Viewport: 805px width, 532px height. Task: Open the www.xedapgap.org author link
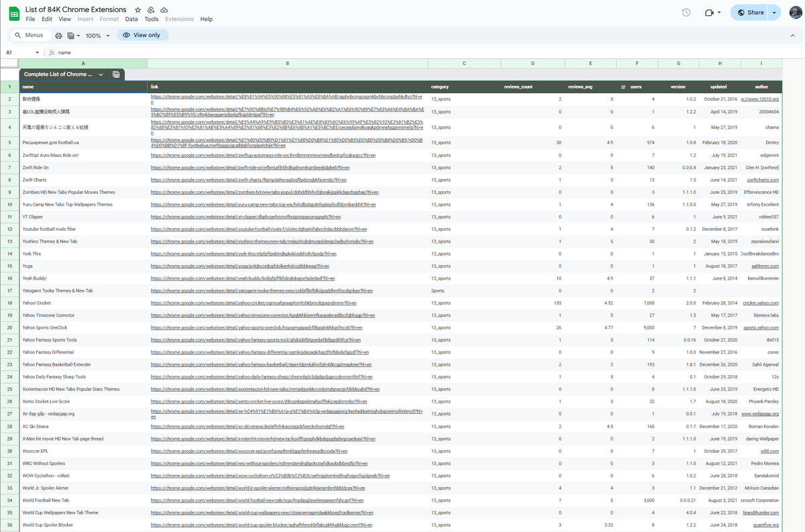(x=760, y=413)
